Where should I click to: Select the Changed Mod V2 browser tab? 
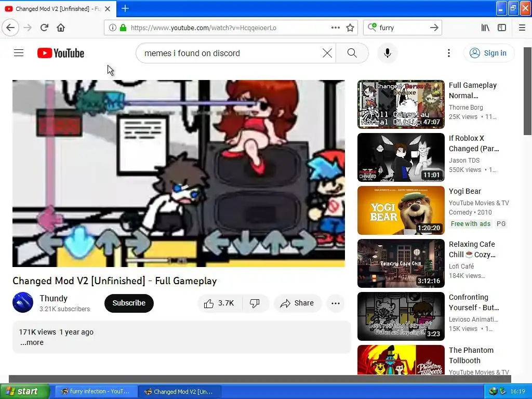tap(58, 9)
